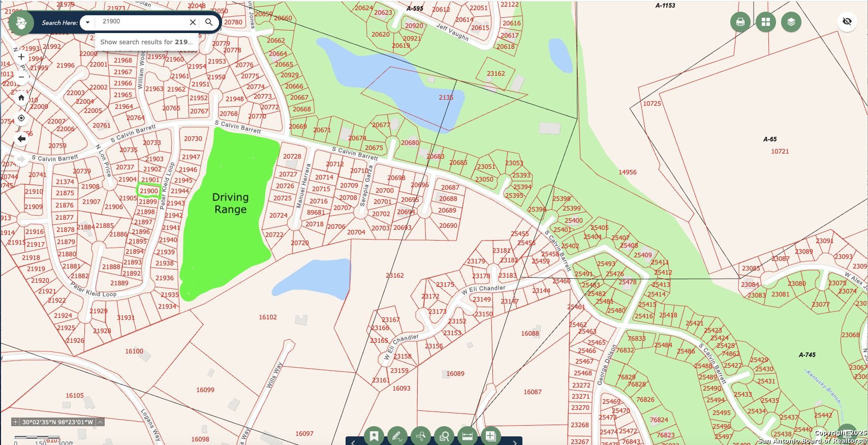Activate the measurement ruler tool

(x=468, y=436)
